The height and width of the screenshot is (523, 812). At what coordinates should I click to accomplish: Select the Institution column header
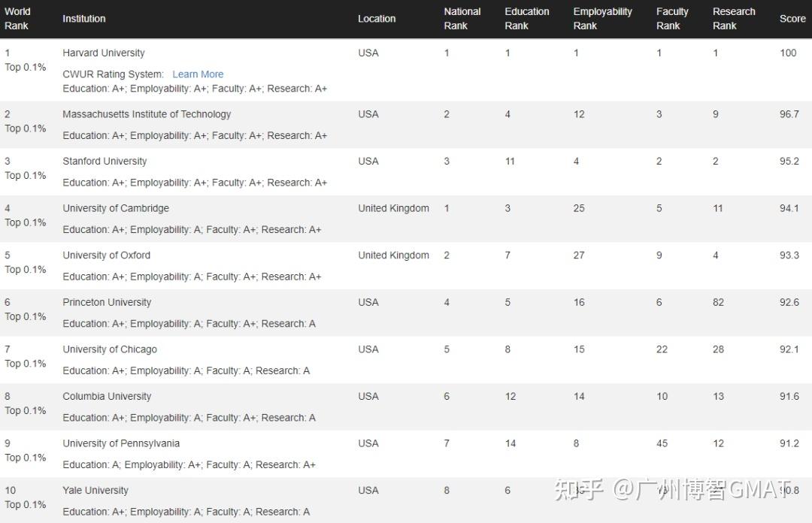click(84, 19)
